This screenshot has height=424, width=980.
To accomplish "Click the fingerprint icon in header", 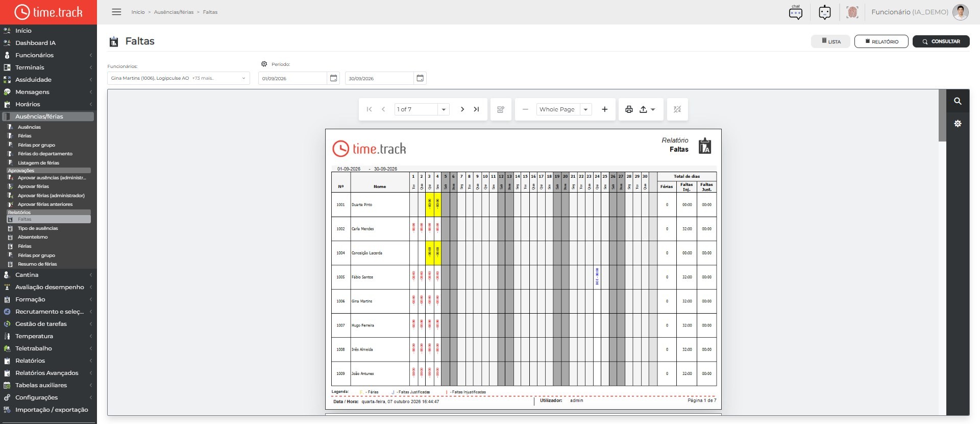I will [852, 12].
